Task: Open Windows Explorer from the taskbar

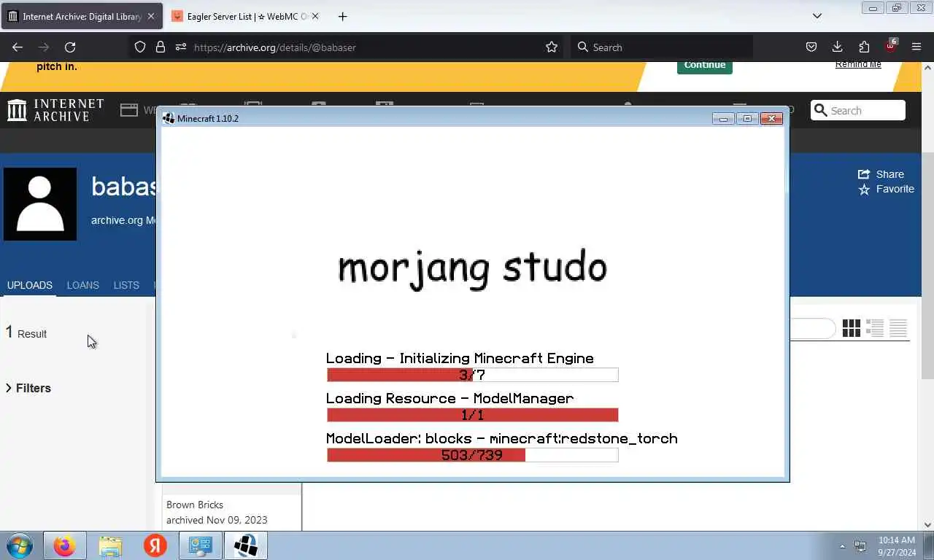Action: [x=110, y=545]
